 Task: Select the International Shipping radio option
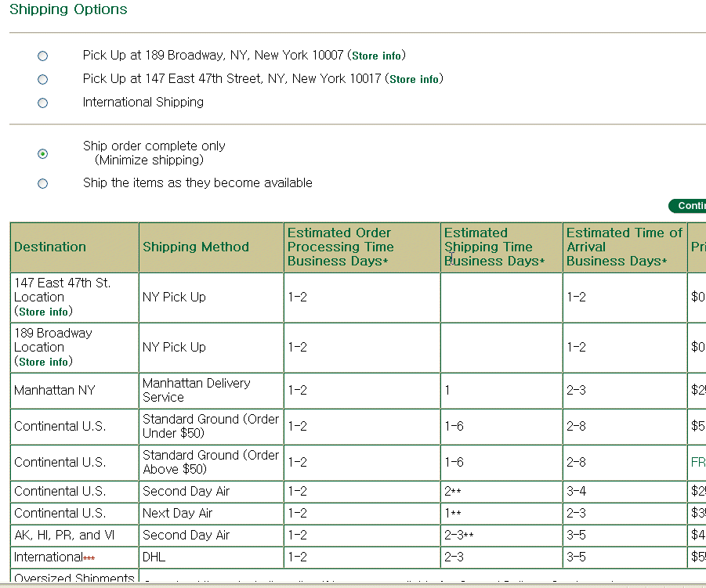pyautogui.click(x=43, y=103)
